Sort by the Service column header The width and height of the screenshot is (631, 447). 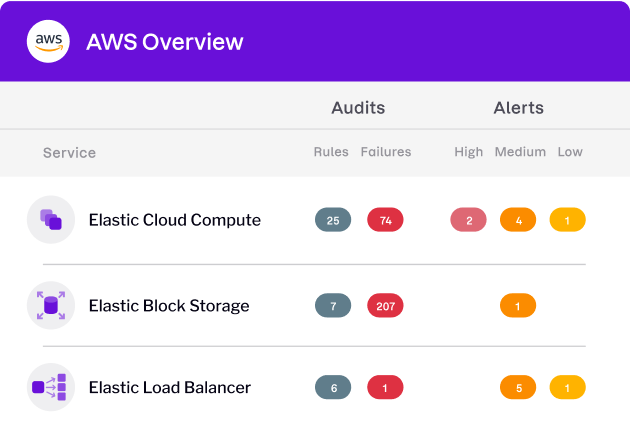tap(70, 153)
